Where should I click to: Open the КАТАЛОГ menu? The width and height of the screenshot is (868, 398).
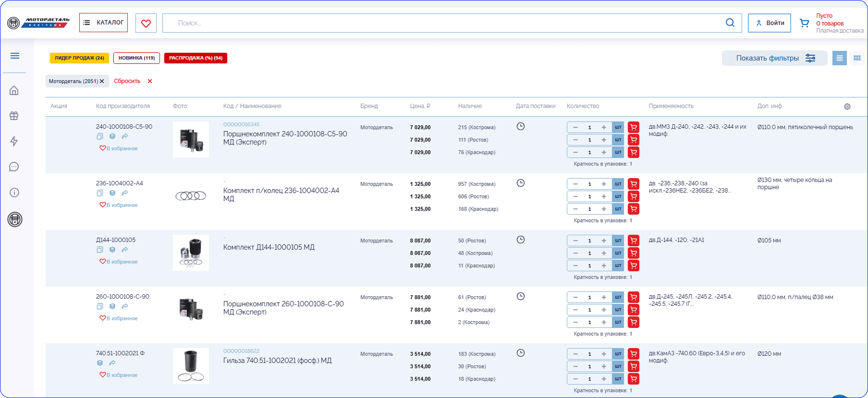104,23
